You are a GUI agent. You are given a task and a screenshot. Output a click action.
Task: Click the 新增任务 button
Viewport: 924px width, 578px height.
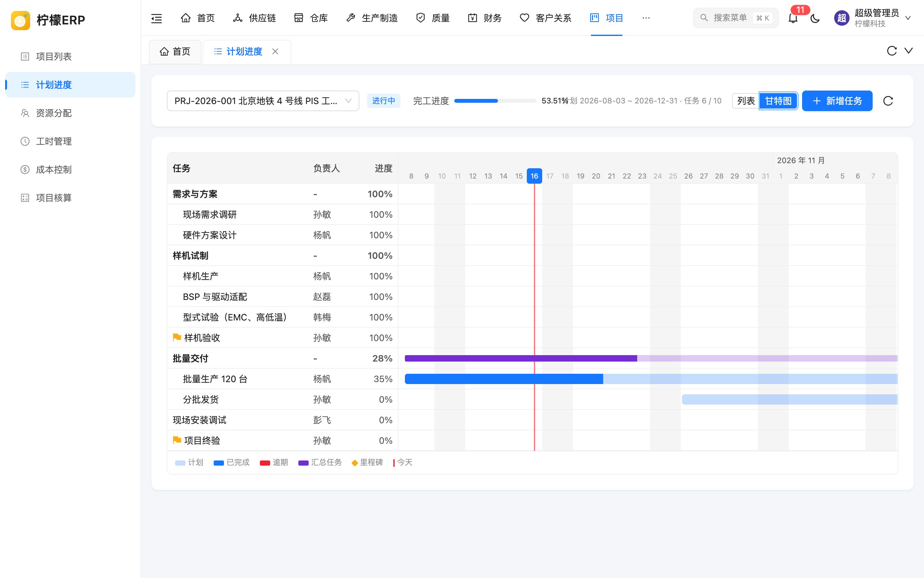pyautogui.click(x=837, y=101)
